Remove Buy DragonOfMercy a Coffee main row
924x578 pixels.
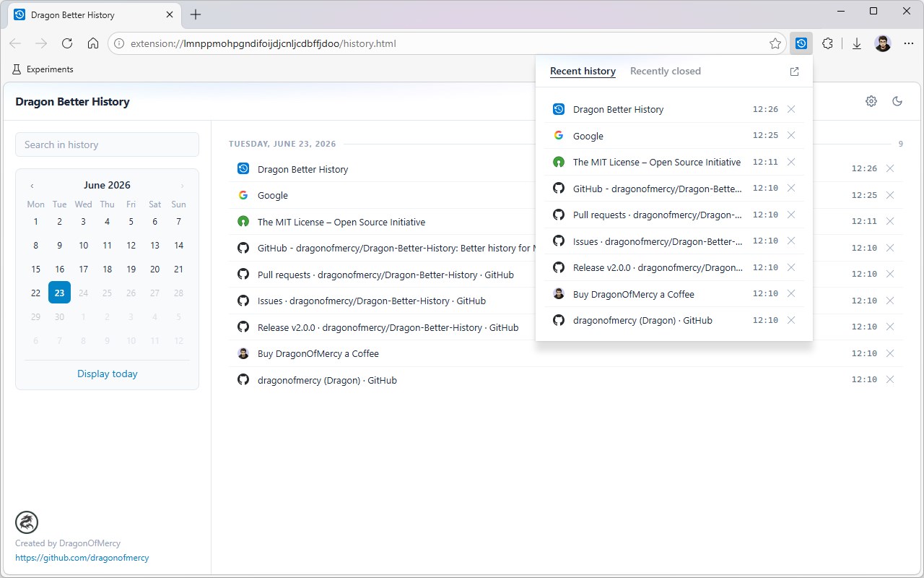point(890,353)
